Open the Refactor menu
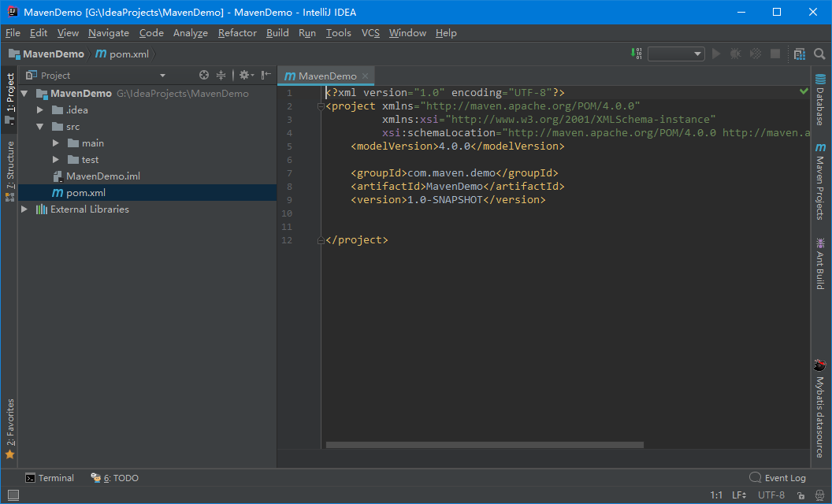The width and height of the screenshot is (832, 504). pyautogui.click(x=237, y=33)
